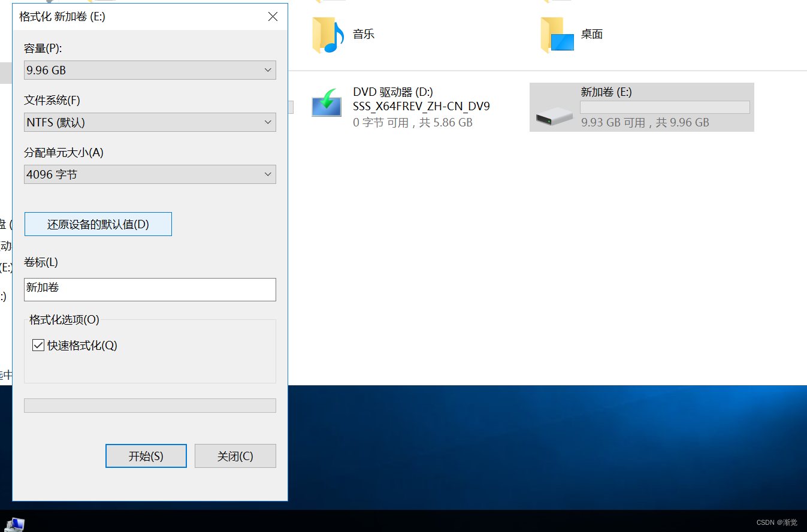The height and width of the screenshot is (532, 807).
Task: Click the 还原设备的默认值(D) button
Action: [98, 224]
